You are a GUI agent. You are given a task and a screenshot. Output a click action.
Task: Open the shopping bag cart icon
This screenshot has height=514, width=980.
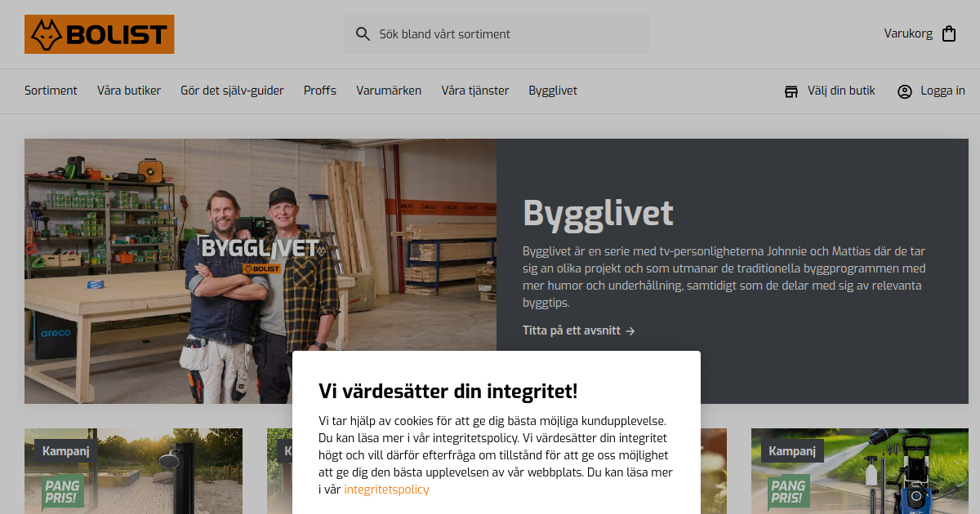[949, 34]
